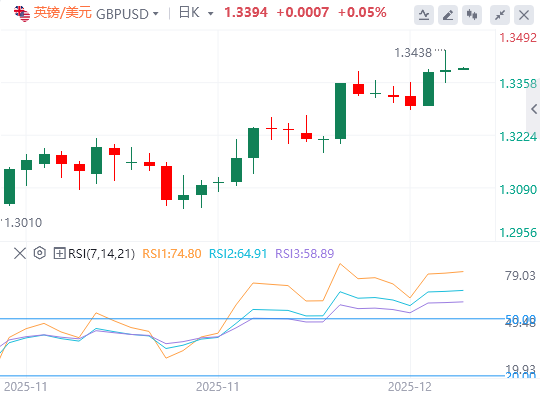Open RSI settings hexagon gear icon
Screen dimensions: 540x398
click(40, 253)
